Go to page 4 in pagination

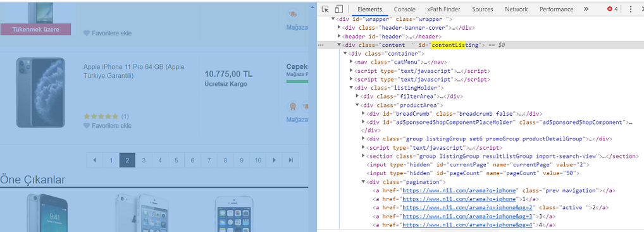[160, 160]
